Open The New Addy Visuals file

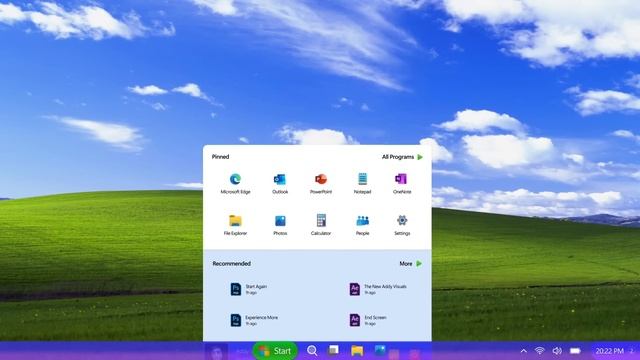378,289
